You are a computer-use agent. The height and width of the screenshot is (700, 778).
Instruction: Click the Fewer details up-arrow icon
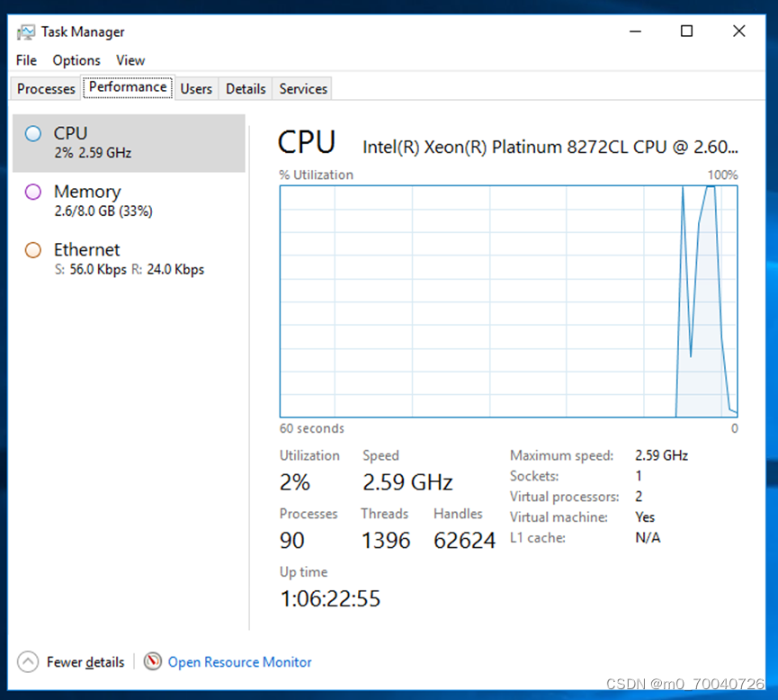click(28, 662)
